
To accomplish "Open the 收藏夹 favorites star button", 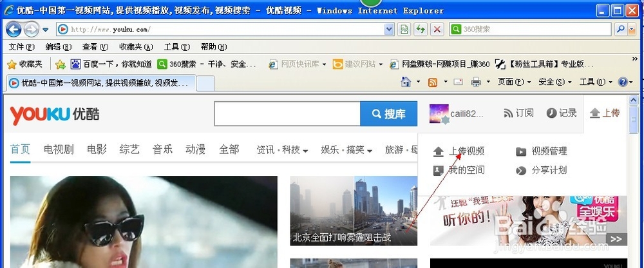I will coord(24,64).
